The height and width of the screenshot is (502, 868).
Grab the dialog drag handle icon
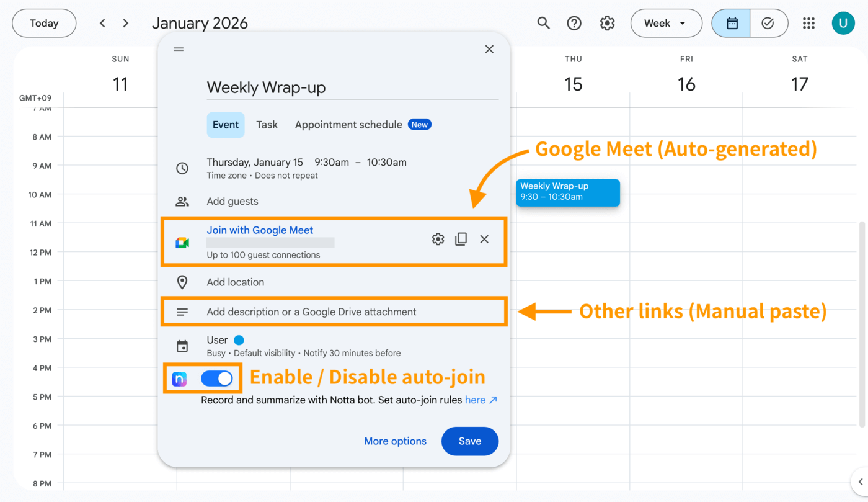click(x=179, y=49)
